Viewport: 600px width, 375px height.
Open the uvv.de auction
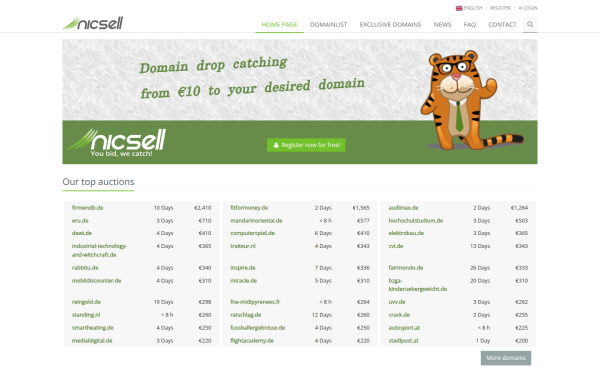pyautogui.click(x=397, y=302)
